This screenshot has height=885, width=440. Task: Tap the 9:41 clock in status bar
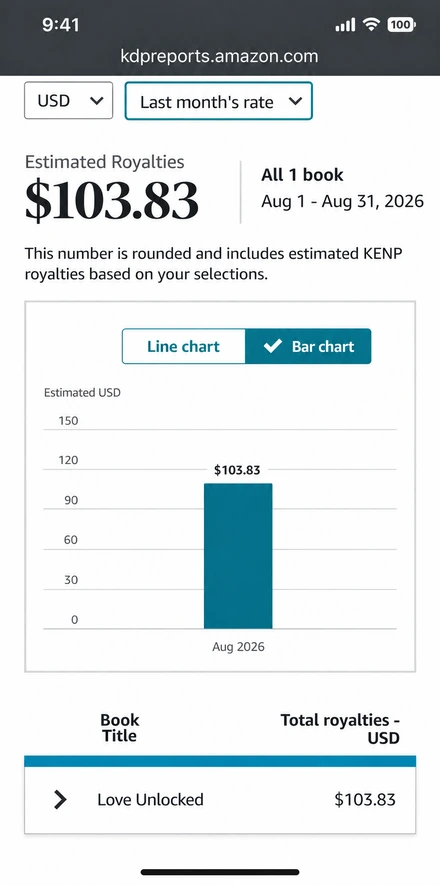coord(60,25)
